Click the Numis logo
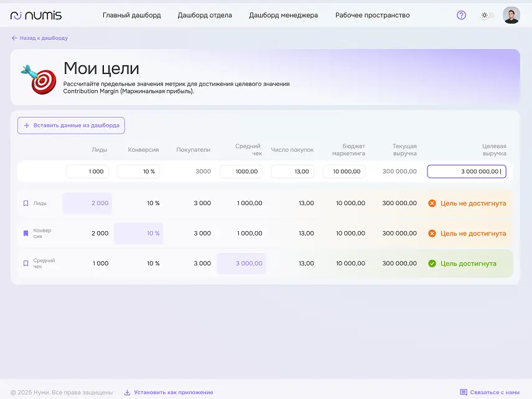 pos(36,16)
